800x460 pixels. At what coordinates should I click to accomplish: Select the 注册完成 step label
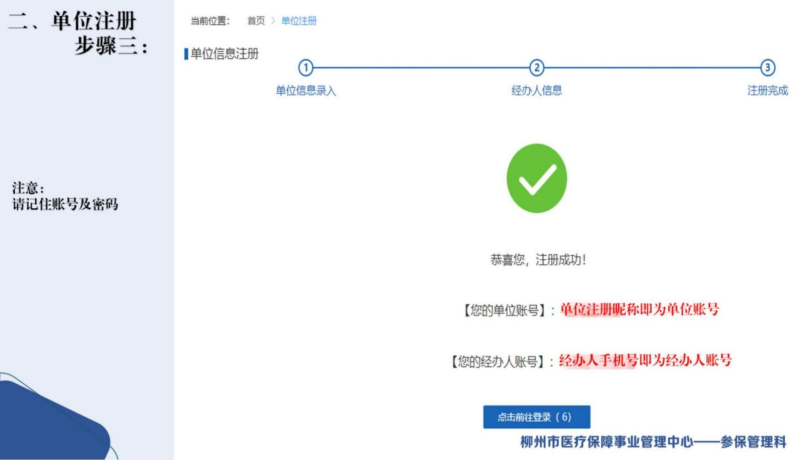tap(767, 90)
